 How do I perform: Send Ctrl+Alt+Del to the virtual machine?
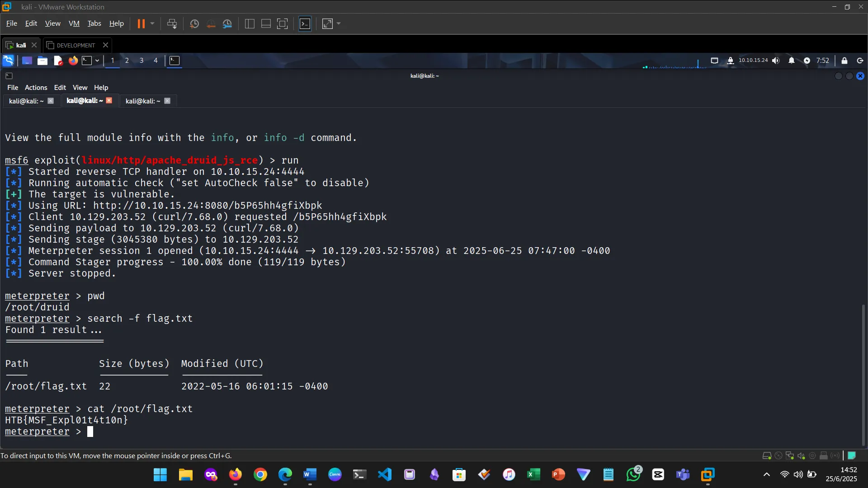172,23
